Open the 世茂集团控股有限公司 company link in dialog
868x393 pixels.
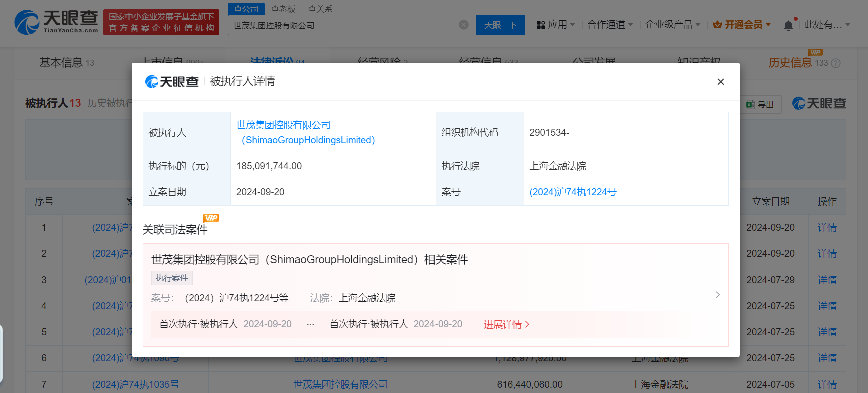click(x=306, y=132)
